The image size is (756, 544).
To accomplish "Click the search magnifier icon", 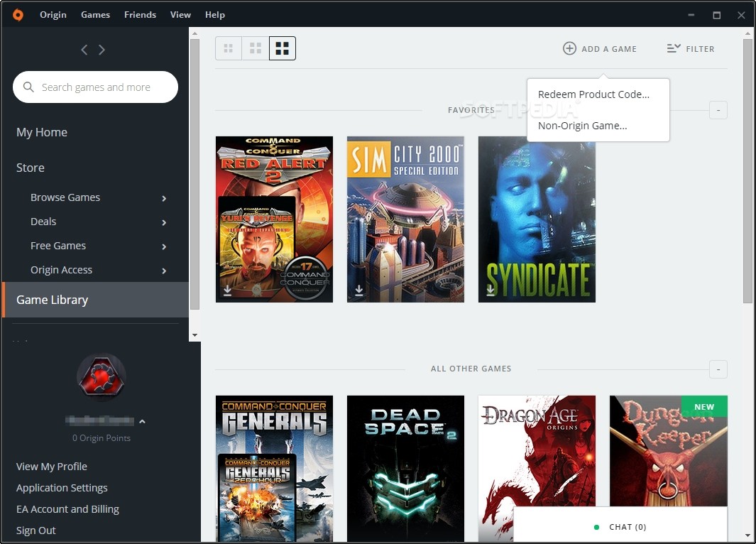I will pos(28,87).
